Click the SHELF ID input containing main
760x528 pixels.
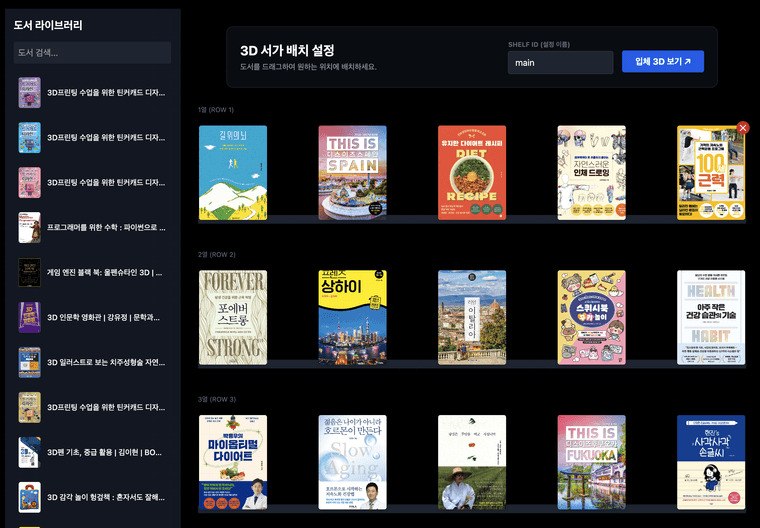[559, 63]
